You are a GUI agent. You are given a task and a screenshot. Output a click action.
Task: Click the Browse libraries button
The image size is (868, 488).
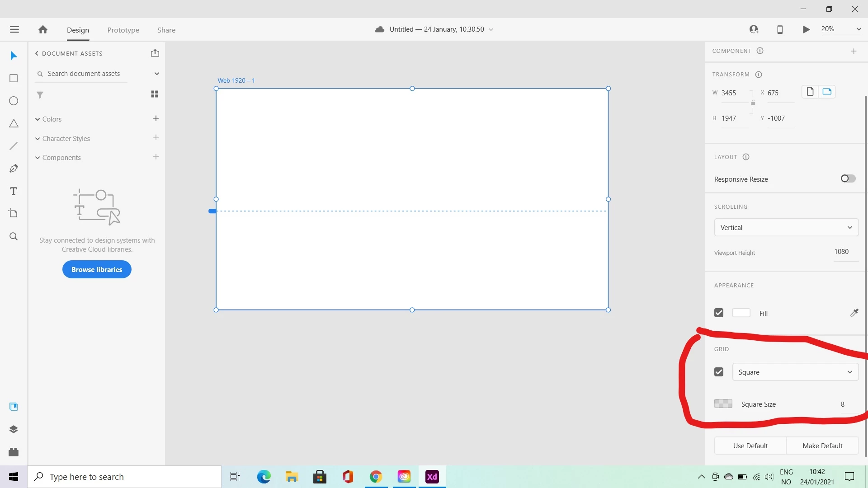click(x=97, y=269)
